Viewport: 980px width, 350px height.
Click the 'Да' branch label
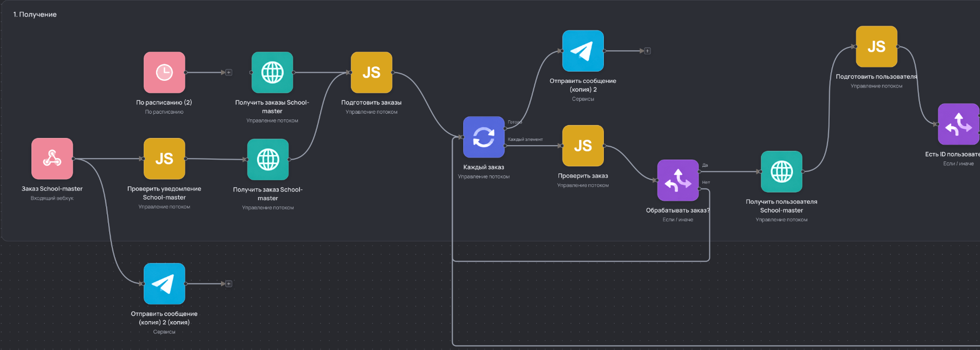coord(705,165)
